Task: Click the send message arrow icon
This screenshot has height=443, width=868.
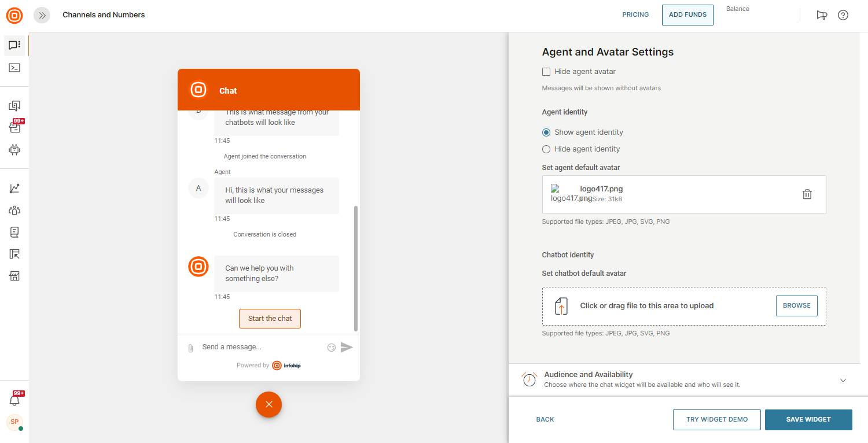Action: (347, 347)
